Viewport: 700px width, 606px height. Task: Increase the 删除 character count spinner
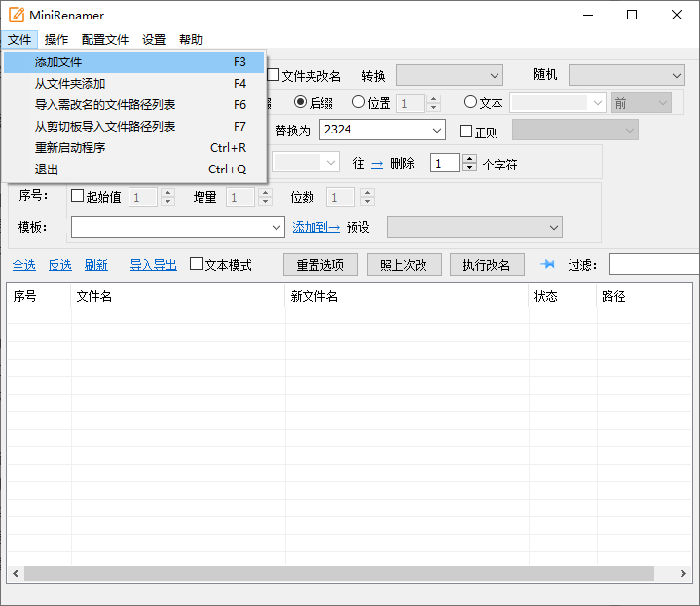469,158
